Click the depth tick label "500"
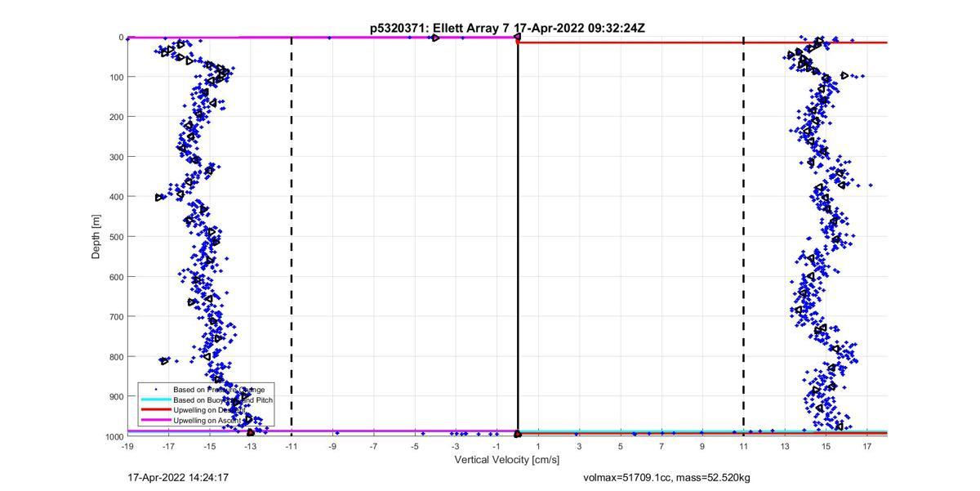This screenshot has height=491, width=980. 116,237
